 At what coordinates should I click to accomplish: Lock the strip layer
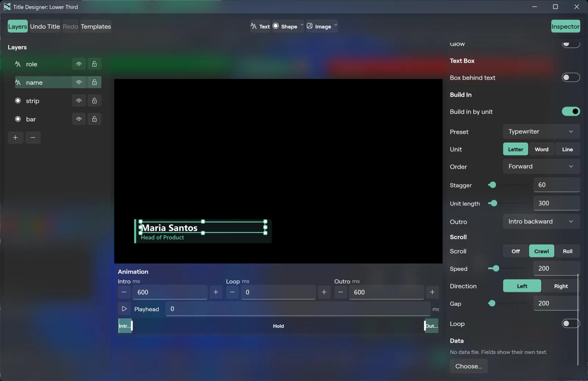pos(94,101)
